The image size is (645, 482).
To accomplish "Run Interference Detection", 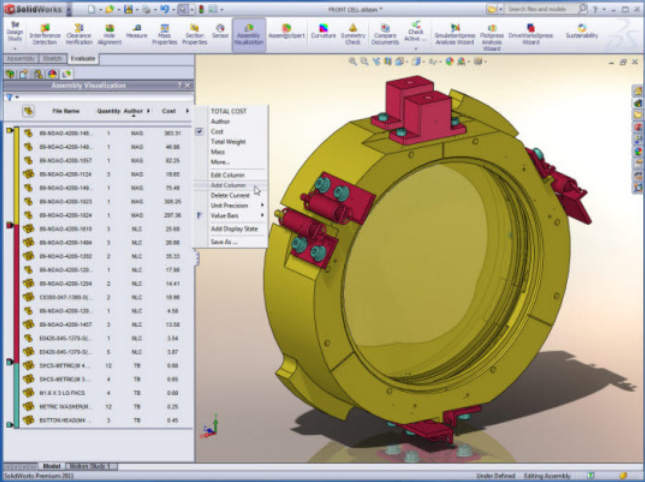I will pos(45,34).
